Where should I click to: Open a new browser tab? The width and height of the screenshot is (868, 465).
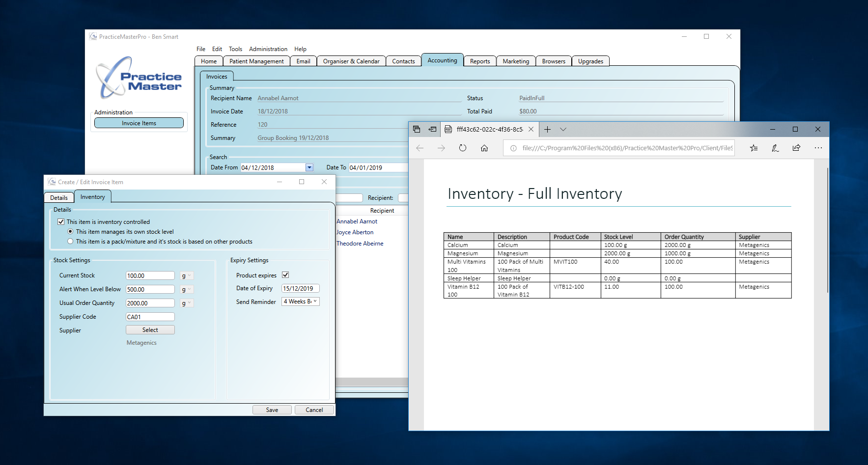[547, 129]
